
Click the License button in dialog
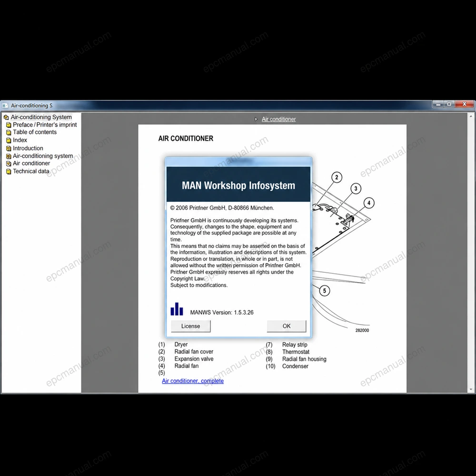click(x=191, y=326)
